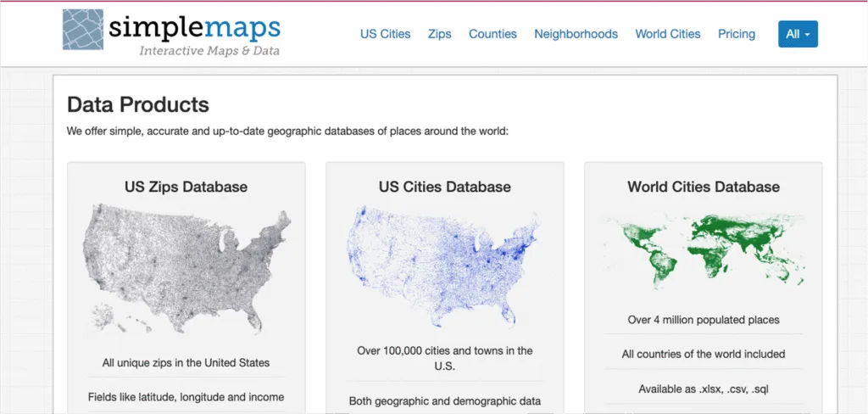The image size is (868, 414).
Task: Open the US Cities Database heading
Action: (x=445, y=187)
